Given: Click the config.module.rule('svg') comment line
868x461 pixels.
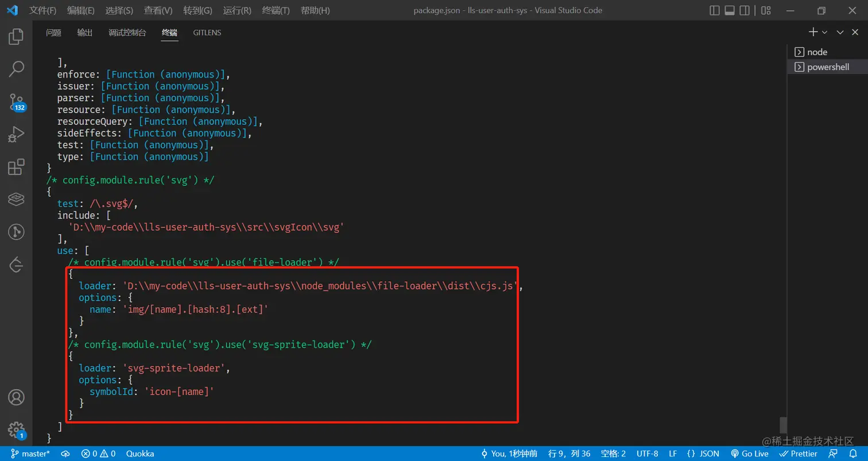Looking at the screenshot, I should 130,180.
